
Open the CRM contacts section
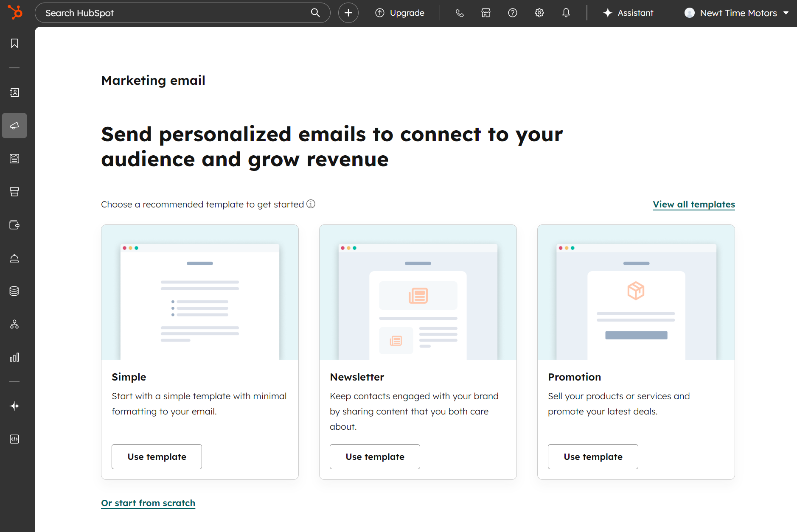pos(14,92)
